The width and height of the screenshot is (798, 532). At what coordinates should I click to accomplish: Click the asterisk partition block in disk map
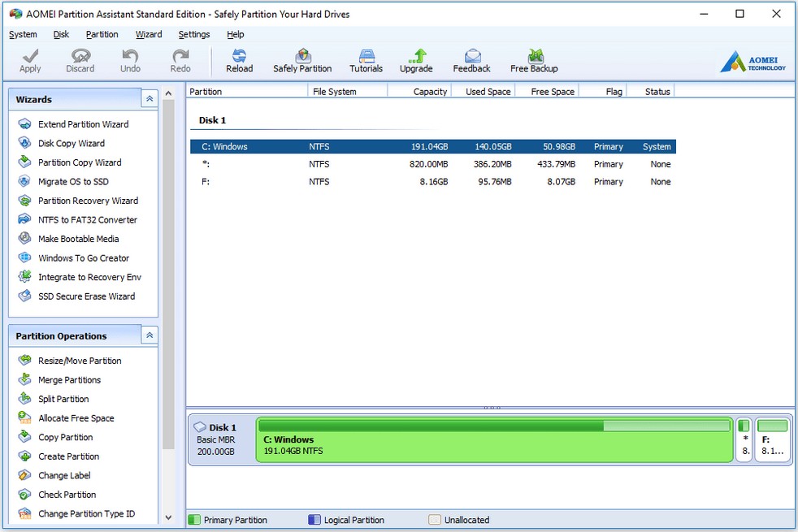[744, 440]
